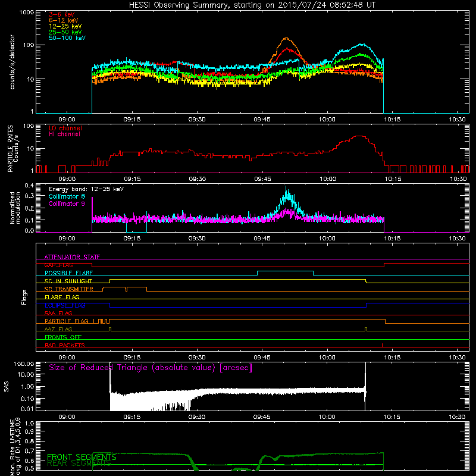
Task: Select the 50-100 keV legend label
Action: click(x=67, y=38)
